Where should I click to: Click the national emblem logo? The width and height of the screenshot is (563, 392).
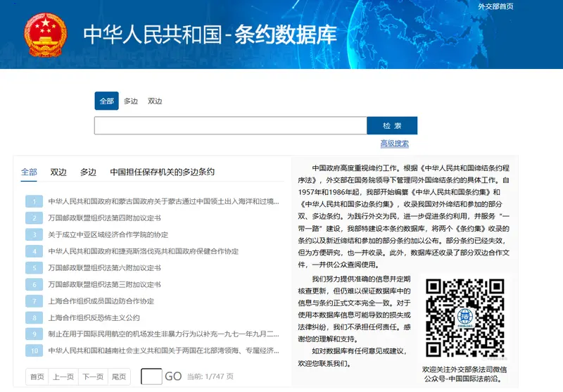coord(46,34)
